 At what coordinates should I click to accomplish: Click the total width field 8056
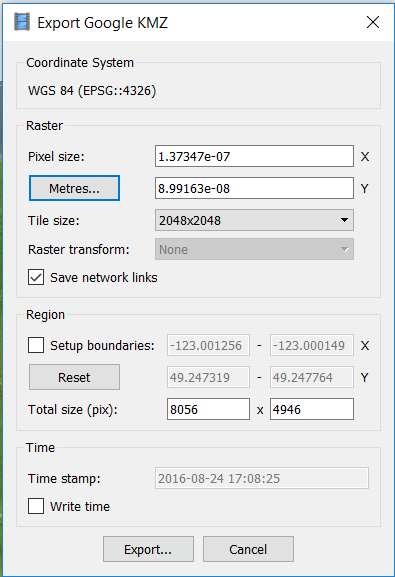pos(208,409)
